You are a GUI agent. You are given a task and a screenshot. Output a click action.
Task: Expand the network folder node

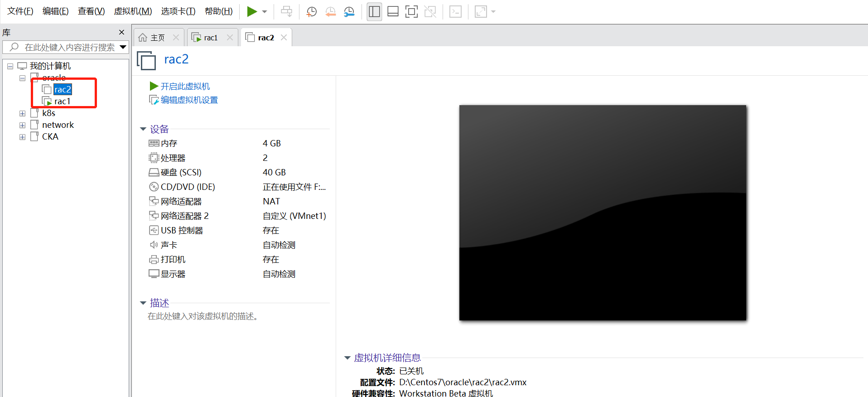pyautogui.click(x=22, y=125)
